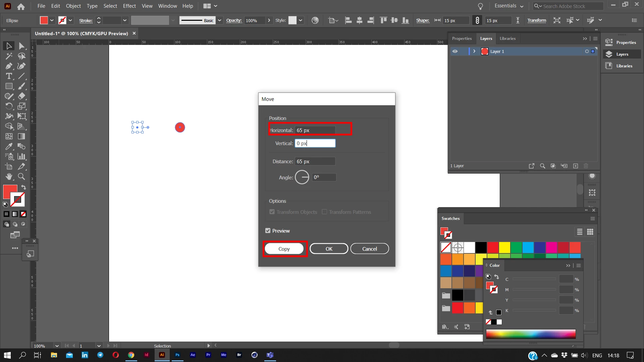Screen dimensions: 644x362
Task: Pick the yellow swatch
Action: (x=504, y=248)
